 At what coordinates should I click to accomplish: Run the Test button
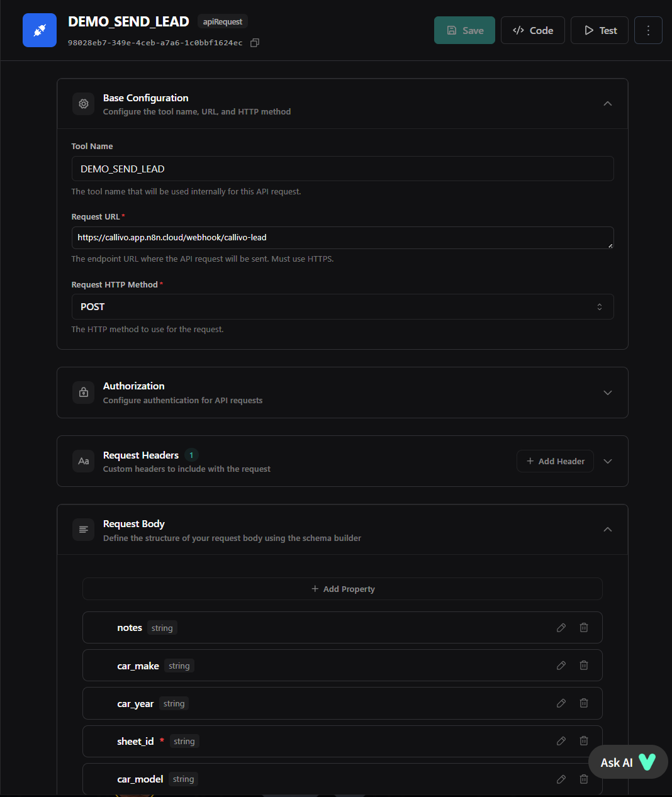[x=600, y=30]
